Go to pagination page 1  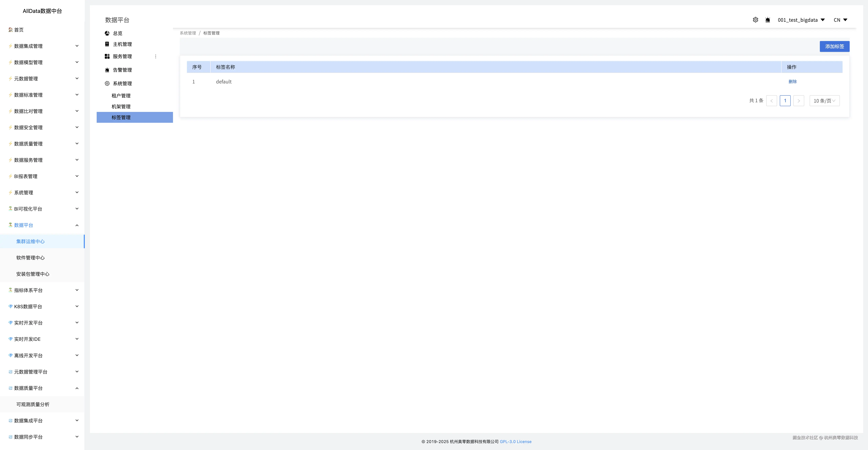click(x=785, y=101)
